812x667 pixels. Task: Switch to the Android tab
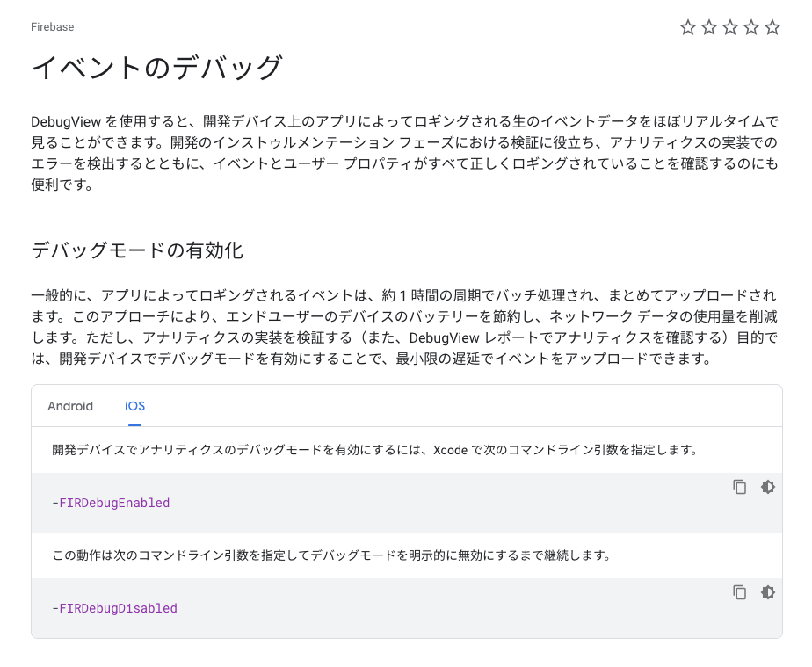tap(70, 406)
